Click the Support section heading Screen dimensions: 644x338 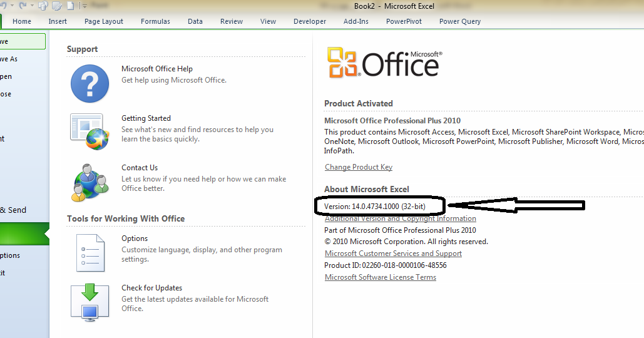click(x=82, y=49)
